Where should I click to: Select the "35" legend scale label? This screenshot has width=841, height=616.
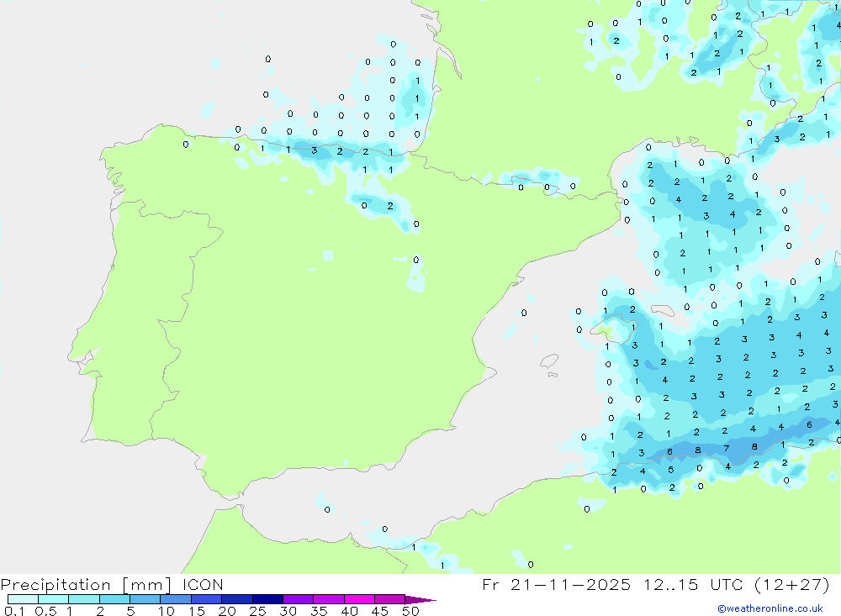319,611
